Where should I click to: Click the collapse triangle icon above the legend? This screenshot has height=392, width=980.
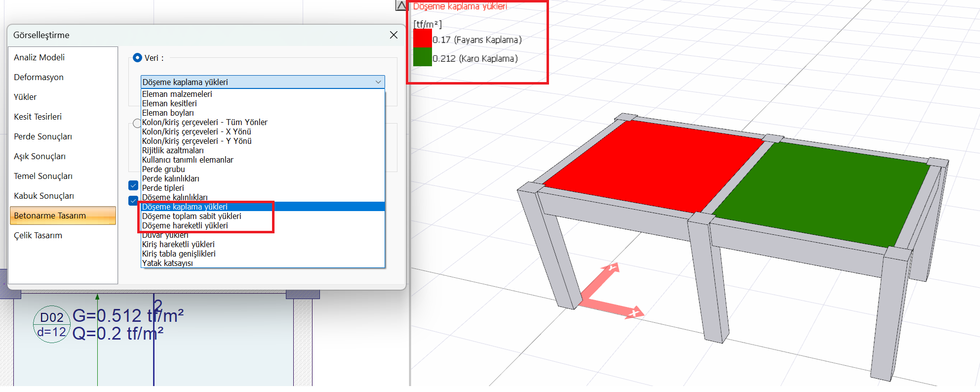point(401,6)
